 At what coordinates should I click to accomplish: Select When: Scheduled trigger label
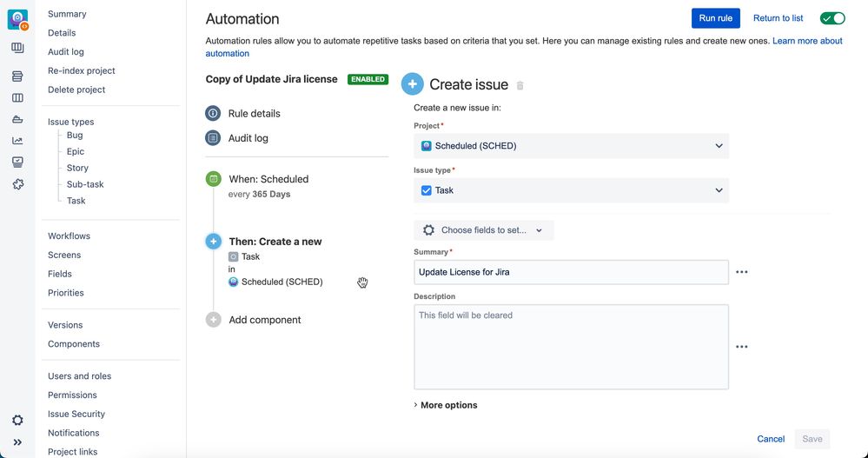pyautogui.click(x=269, y=179)
